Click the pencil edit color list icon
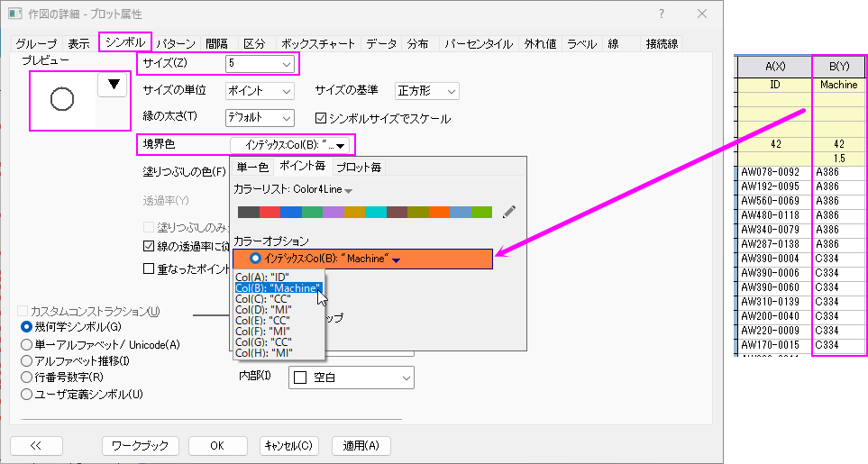Viewport: 868px width, 464px height. [509, 212]
